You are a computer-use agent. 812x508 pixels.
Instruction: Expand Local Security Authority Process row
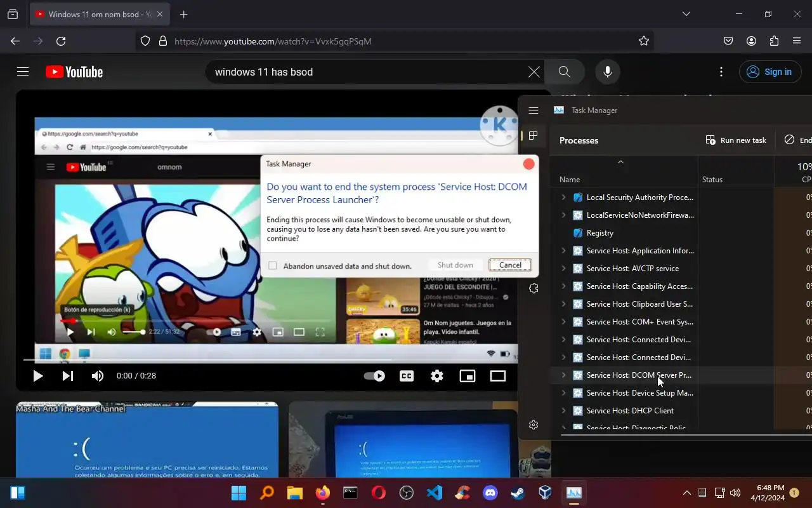(x=563, y=197)
